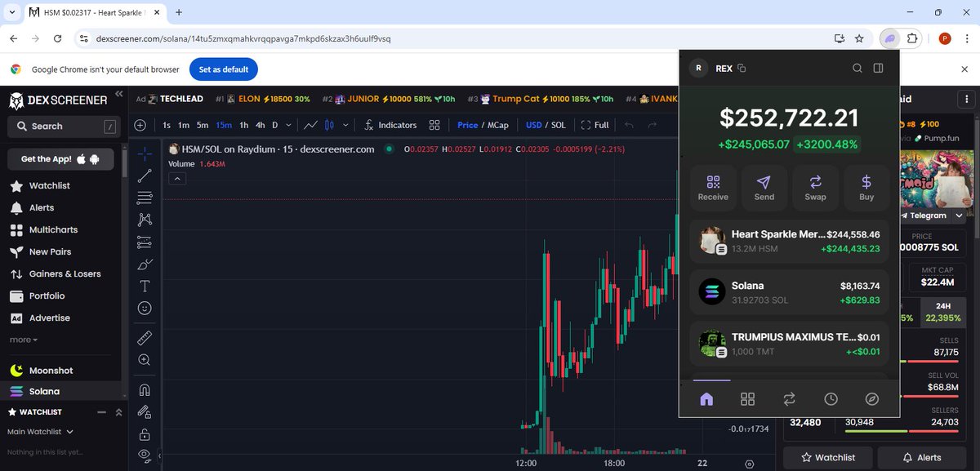The image size is (980, 471).
Task: Copy REX wallet address
Action: (742, 69)
